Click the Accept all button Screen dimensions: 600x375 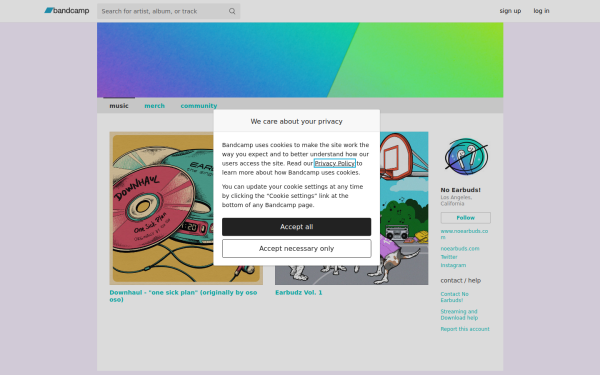point(297,227)
